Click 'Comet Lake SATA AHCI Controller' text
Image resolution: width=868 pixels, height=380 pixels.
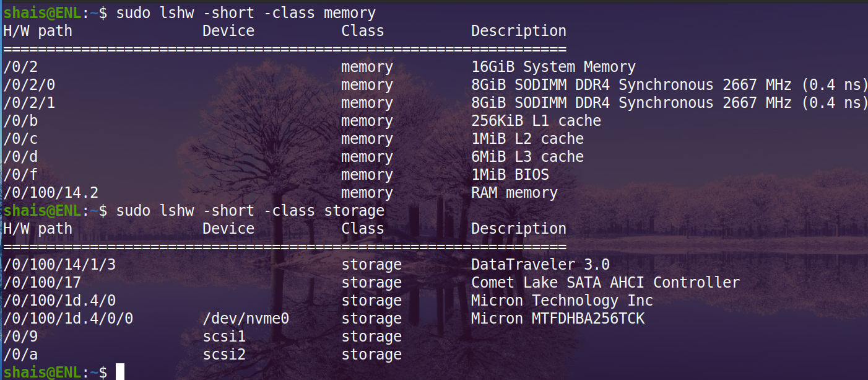tap(605, 283)
